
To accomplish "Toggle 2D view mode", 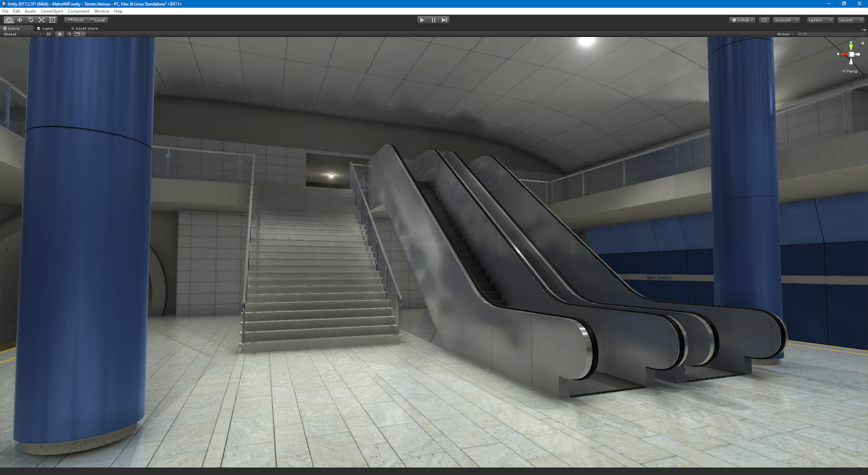I will point(48,34).
